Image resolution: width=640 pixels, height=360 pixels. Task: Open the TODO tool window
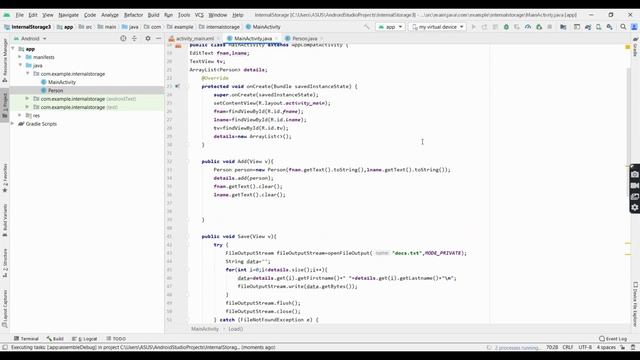coord(116,339)
